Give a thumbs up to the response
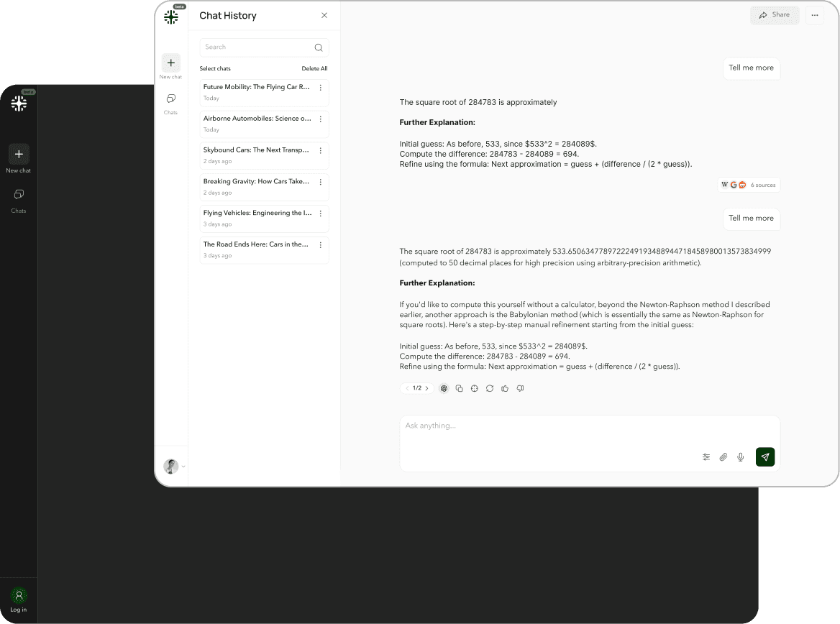840x624 pixels. pos(504,388)
